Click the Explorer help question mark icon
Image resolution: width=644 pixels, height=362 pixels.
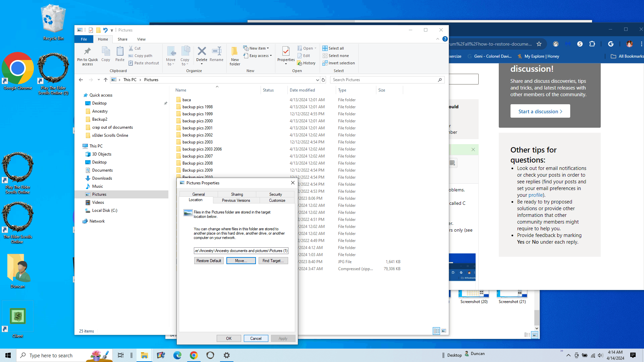point(445,39)
